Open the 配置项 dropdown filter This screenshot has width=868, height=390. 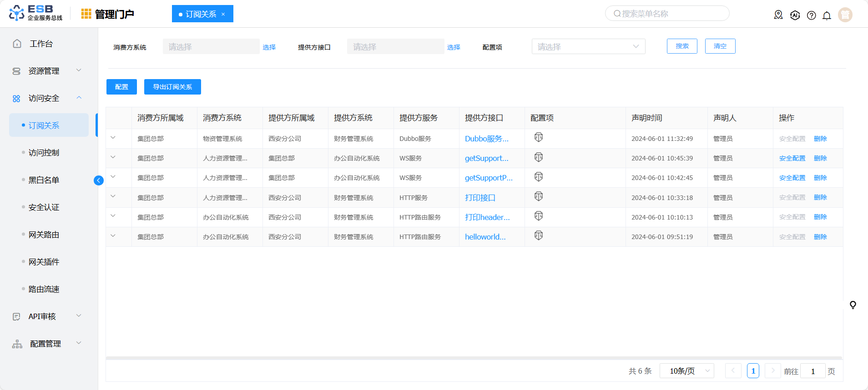[588, 46]
